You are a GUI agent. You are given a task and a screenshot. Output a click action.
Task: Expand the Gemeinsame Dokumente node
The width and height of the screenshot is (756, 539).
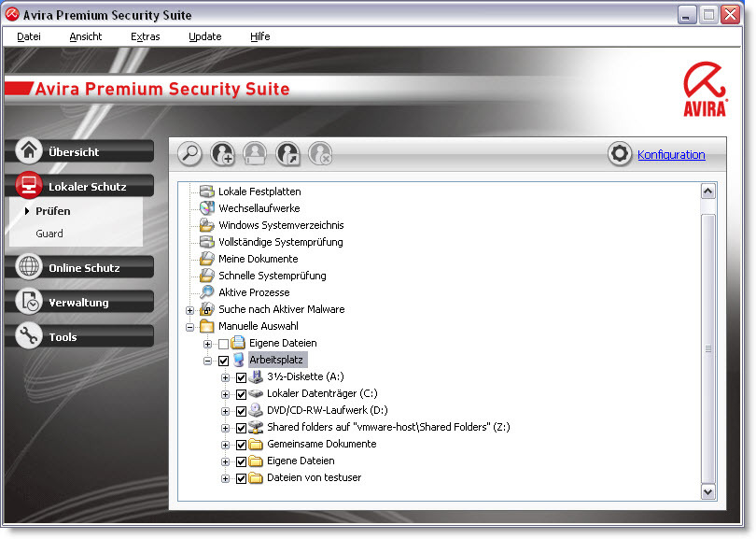click(225, 445)
